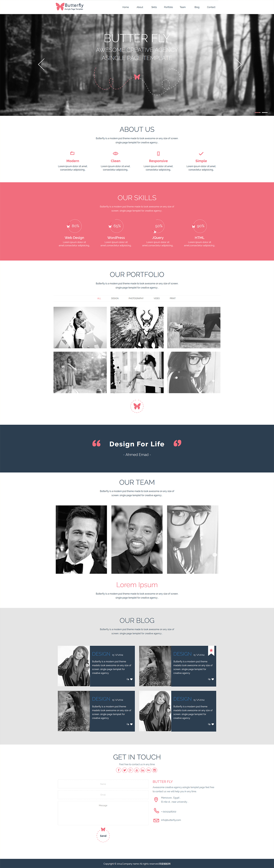Click the Email input field
This screenshot has width=274, height=868.
(x=103, y=794)
